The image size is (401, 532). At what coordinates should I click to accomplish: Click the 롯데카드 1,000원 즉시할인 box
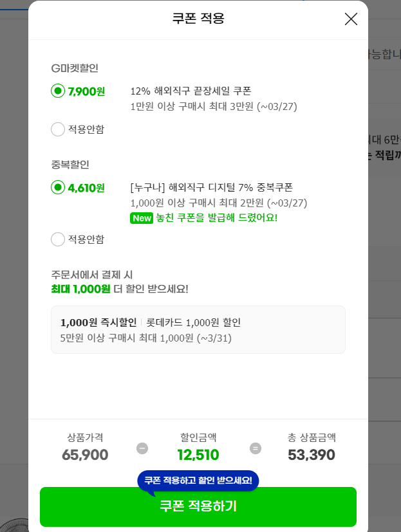pos(198,329)
